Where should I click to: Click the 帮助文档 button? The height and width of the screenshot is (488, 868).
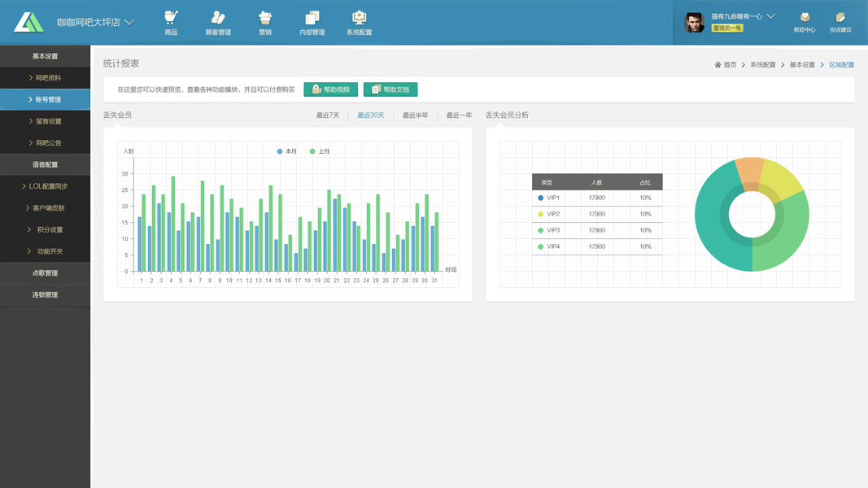[390, 89]
